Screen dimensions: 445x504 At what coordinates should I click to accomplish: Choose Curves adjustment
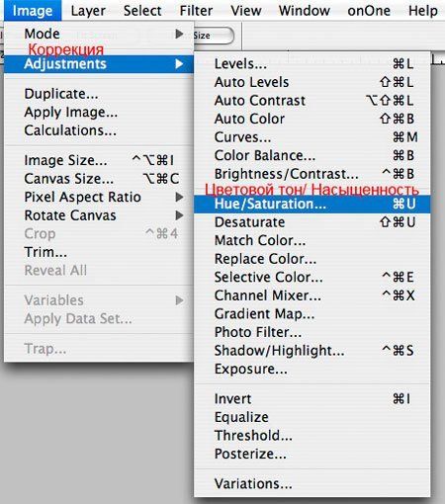coord(311,137)
